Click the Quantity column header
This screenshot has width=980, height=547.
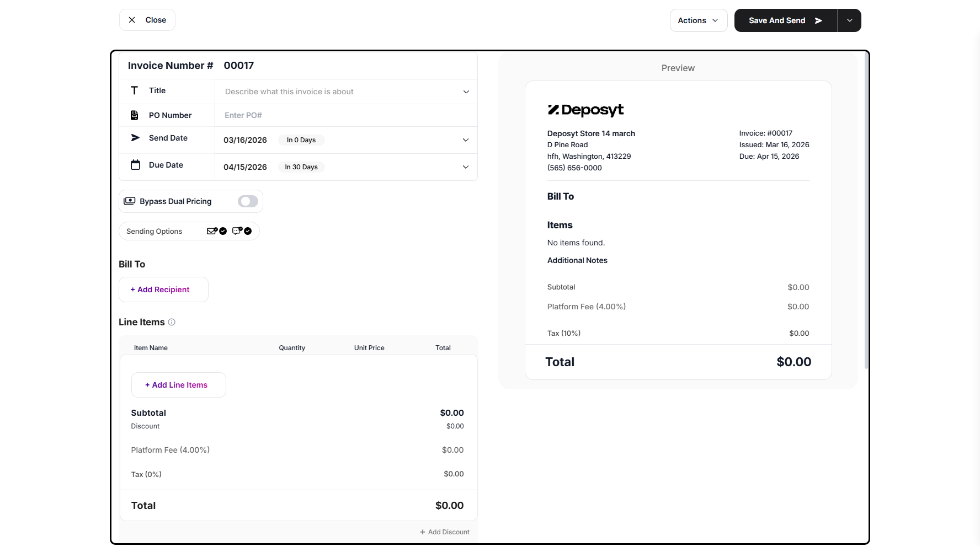point(292,348)
